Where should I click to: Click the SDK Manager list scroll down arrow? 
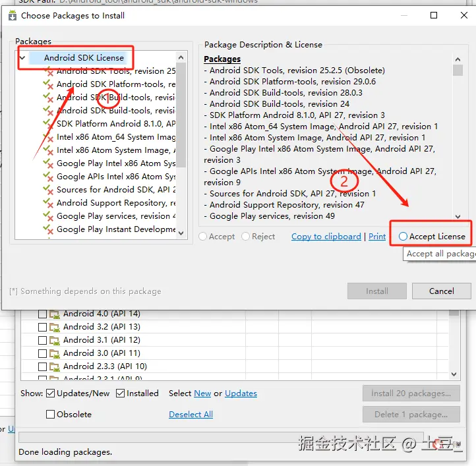pyautogui.click(x=454, y=374)
